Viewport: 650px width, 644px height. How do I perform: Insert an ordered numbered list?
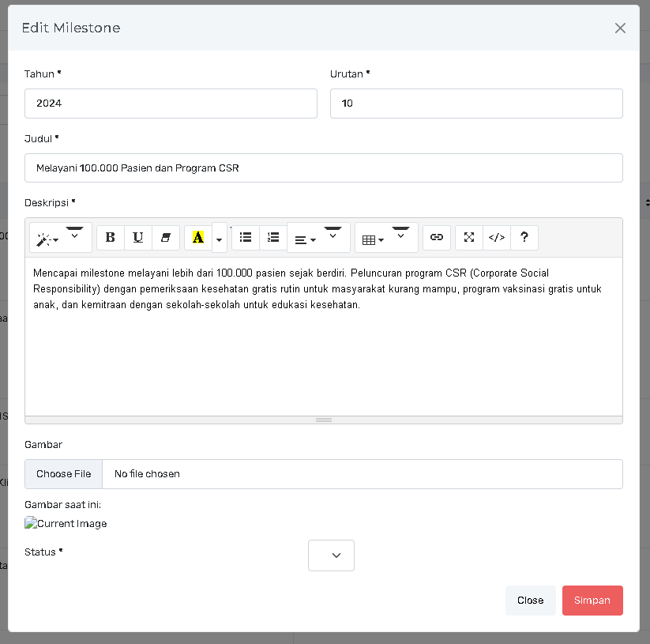(273, 238)
